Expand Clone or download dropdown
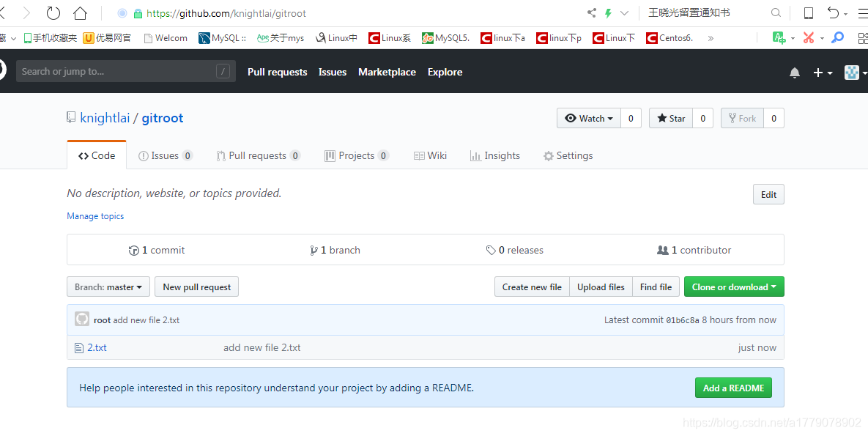Viewport: 868px width, 436px height. 734,287
